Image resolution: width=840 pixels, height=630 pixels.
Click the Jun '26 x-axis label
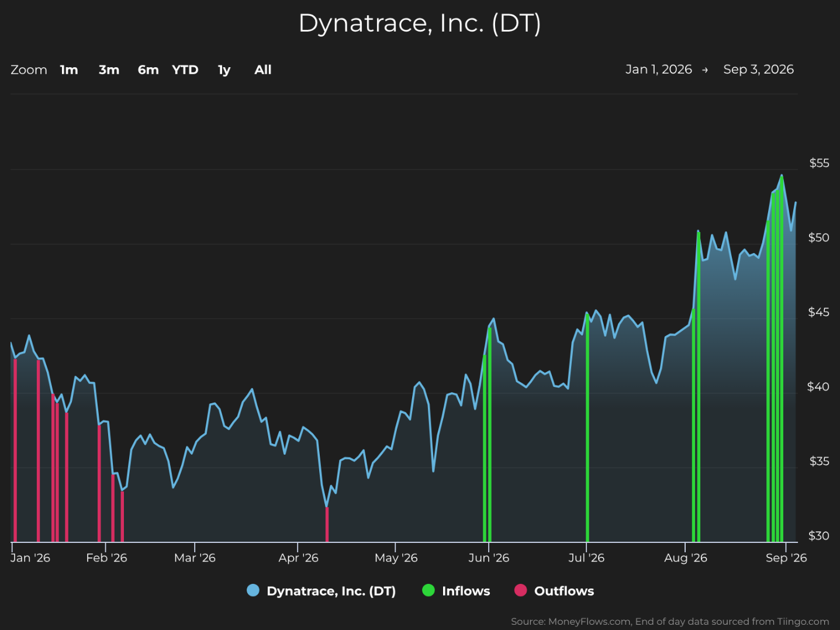click(x=489, y=558)
